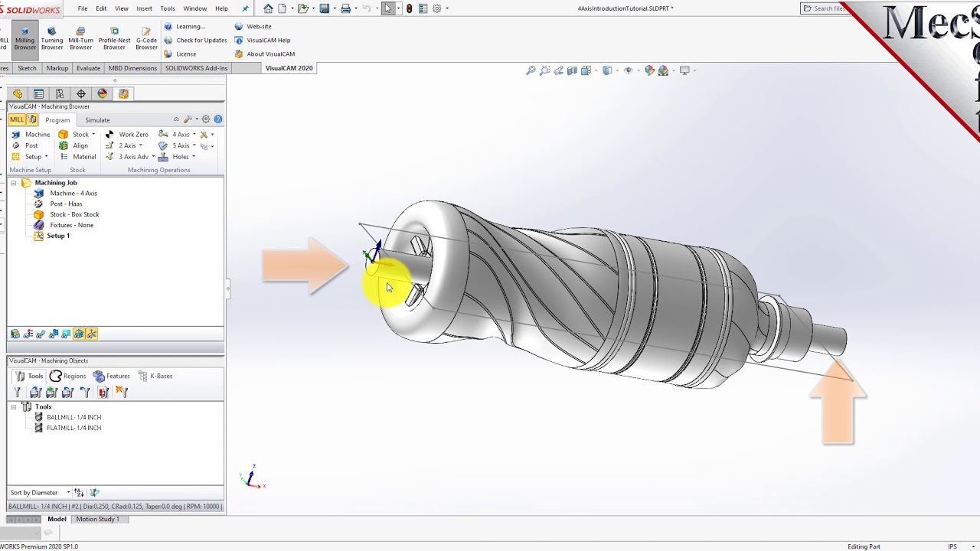Collapse the Machining Job tree node
This screenshot has height=551, width=980.
[x=13, y=183]
